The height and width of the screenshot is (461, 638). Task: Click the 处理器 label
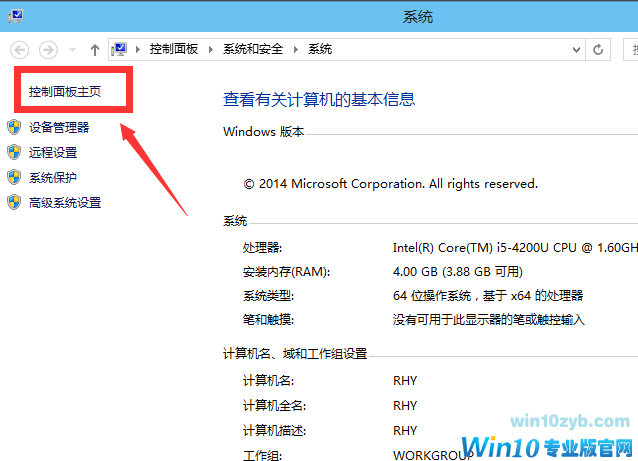point(262,247)
